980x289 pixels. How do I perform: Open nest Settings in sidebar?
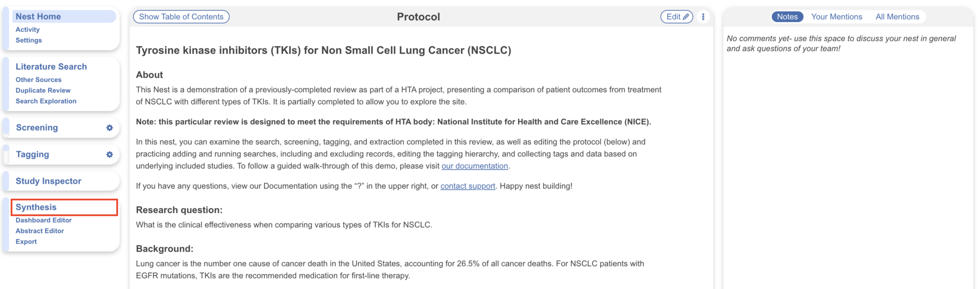tap(29, 40)
